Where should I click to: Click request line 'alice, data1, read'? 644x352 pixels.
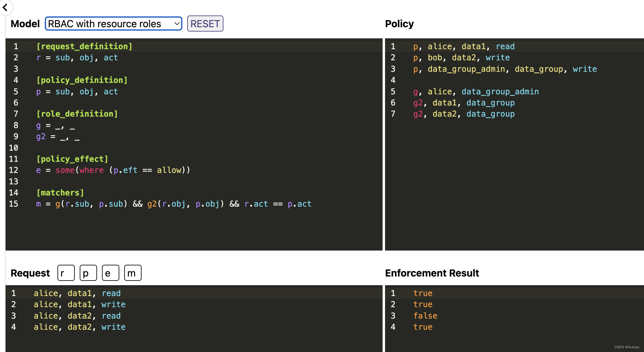pos(77,293)
